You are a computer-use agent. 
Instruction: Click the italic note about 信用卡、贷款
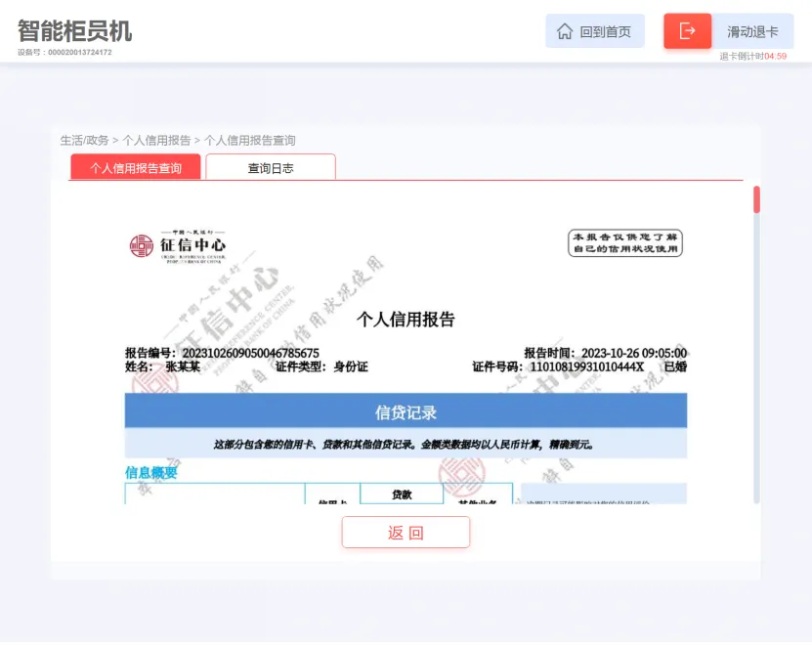(x=403, y=445)
